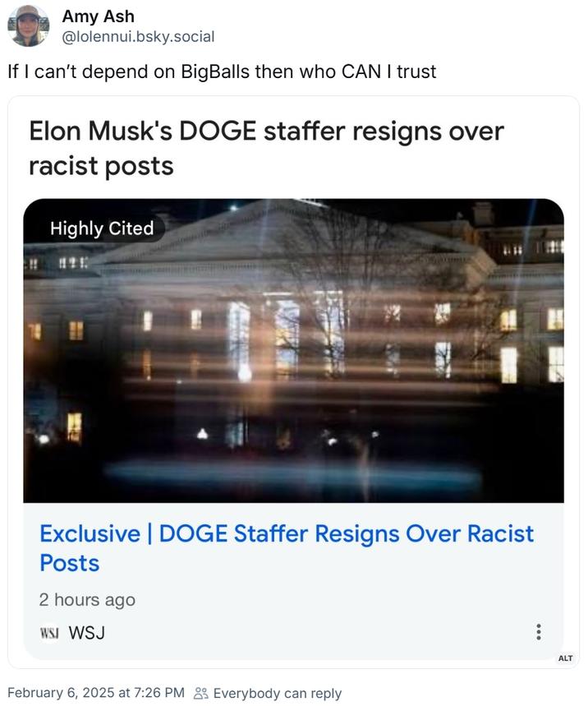This screenshot has height=706, width=588.
Task: Select the post text about BigBalls
Action: (x=222, y=72)
